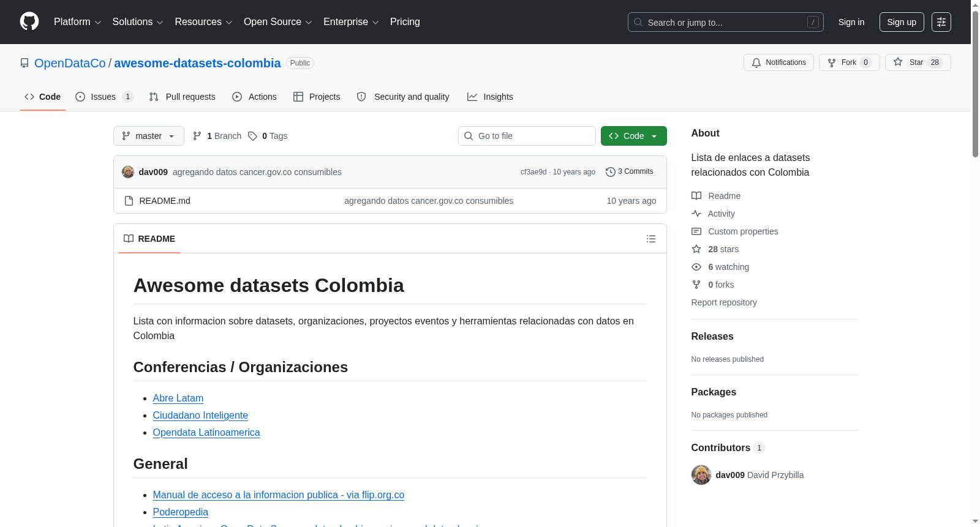Open the Activity link in About
Viewport: 980px width, 527px height.
click(713, 214)
